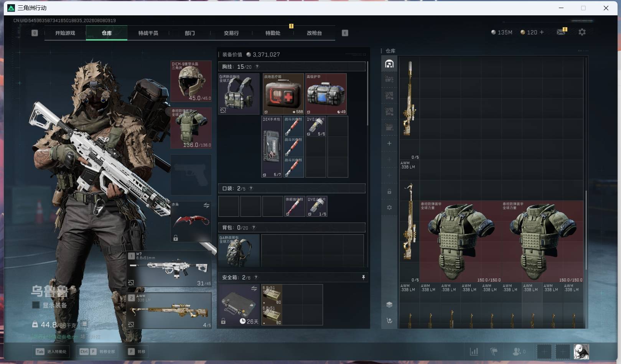Select the M7 6.8x51mm primary weapon slot
The height and width of the screenshot is (364, 621).
pyautogui.click(x=169, y=269)
